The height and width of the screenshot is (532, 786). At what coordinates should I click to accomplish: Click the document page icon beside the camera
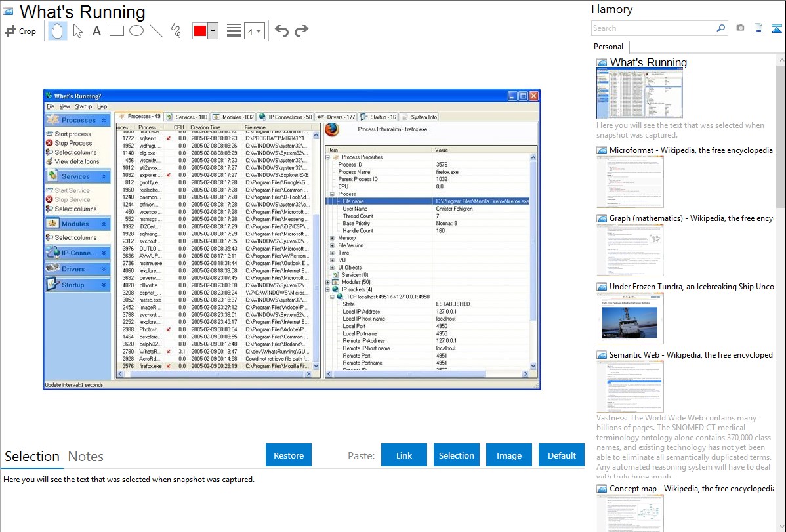[758, 28]
